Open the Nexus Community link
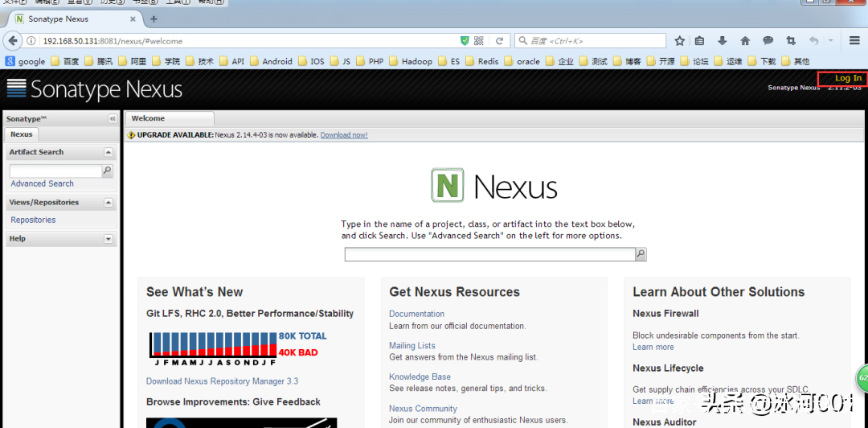The image size is (868, 428). pos(423,409)
